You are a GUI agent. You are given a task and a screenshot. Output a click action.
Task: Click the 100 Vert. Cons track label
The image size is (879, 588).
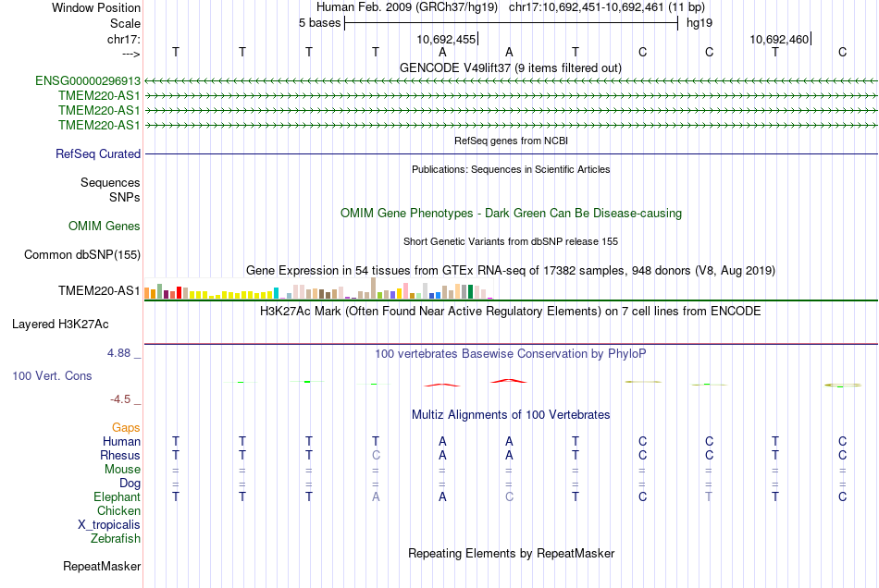(52, 375)
